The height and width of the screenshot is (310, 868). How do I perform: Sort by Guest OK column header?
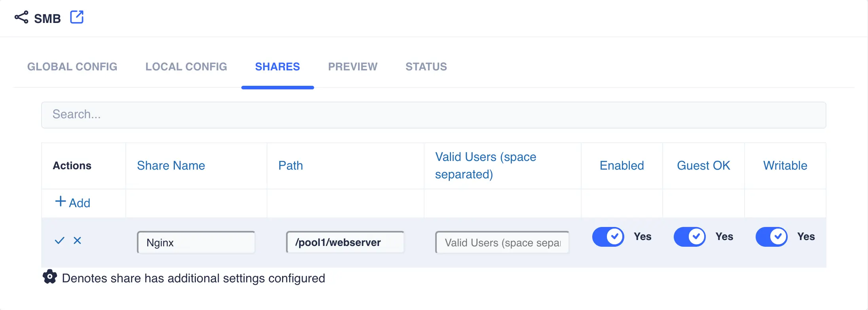703,165
